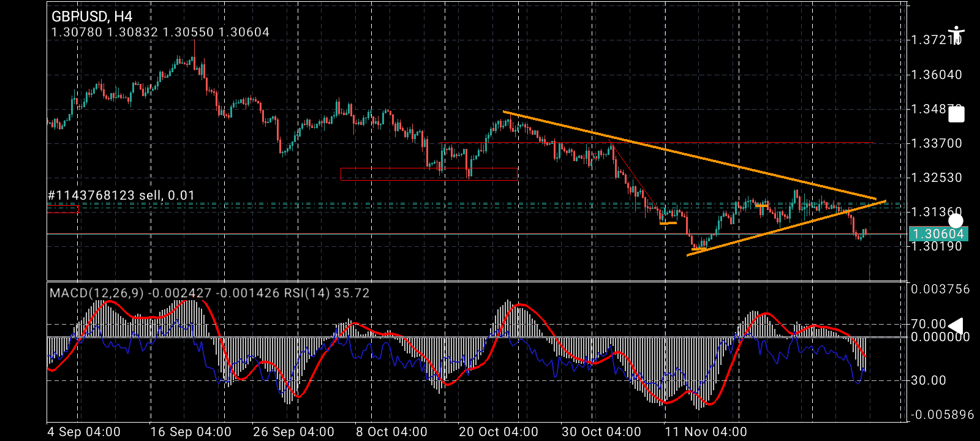Select the low price 1.30550 in header
980x441 pixels.
(188, 32)
